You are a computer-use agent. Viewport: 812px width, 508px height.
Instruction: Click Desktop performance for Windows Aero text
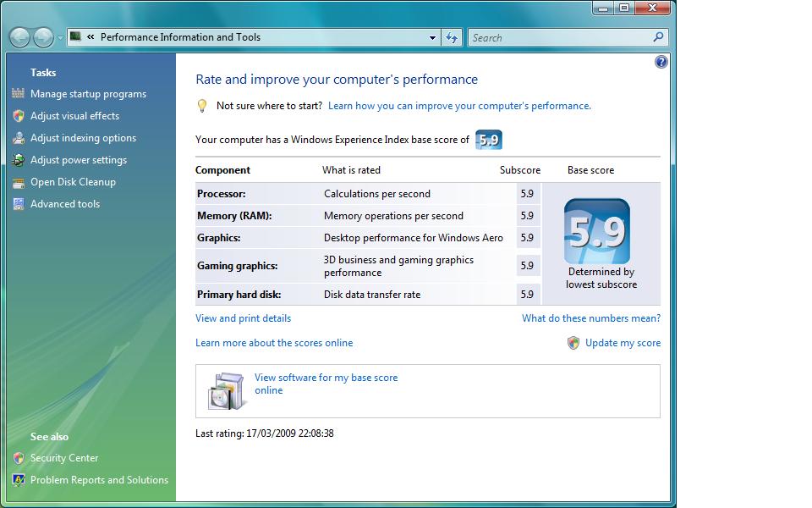click(414, 238)
